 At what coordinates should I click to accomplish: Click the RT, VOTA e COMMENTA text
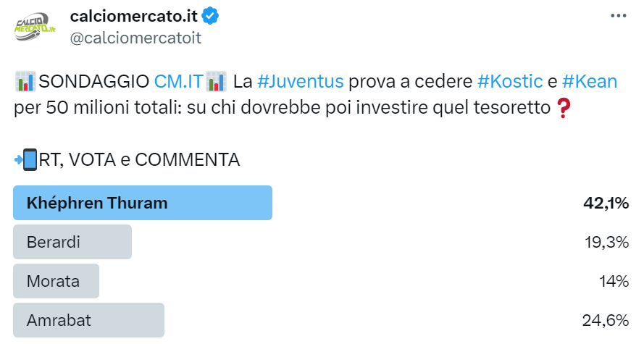[139, 159]
